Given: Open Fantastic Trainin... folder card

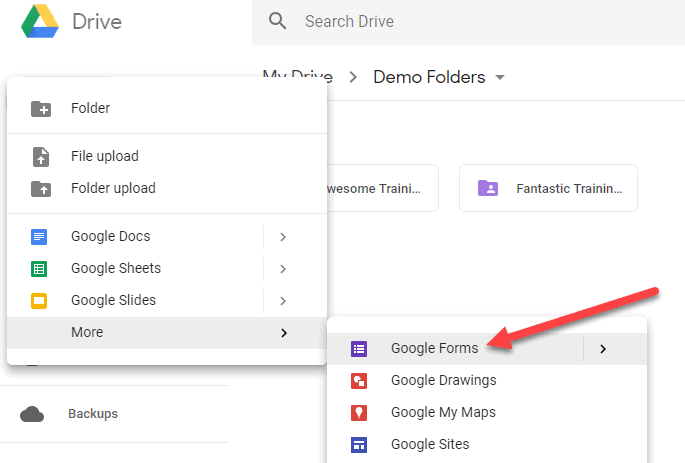Looking at the screenshot, I should pos(548,188).
